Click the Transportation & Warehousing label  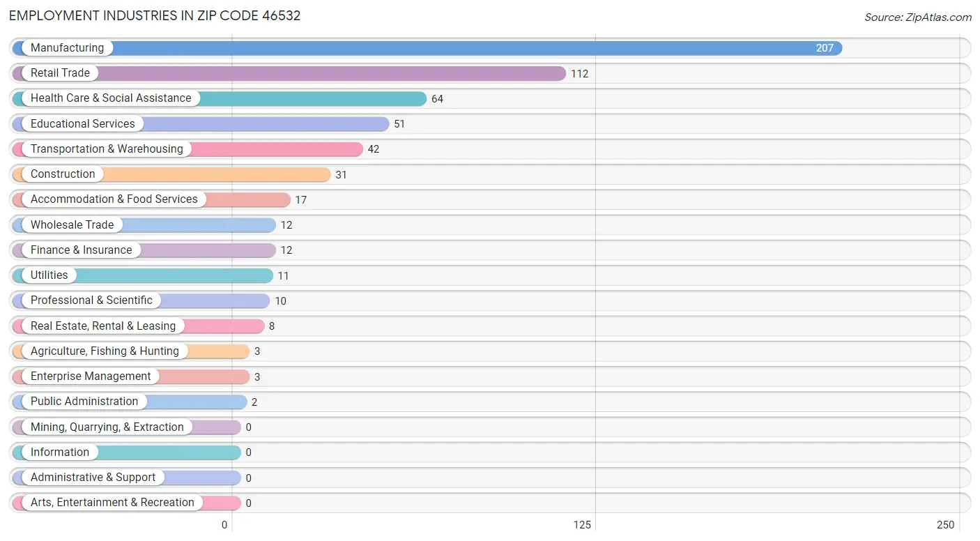[x=107, y=148]
